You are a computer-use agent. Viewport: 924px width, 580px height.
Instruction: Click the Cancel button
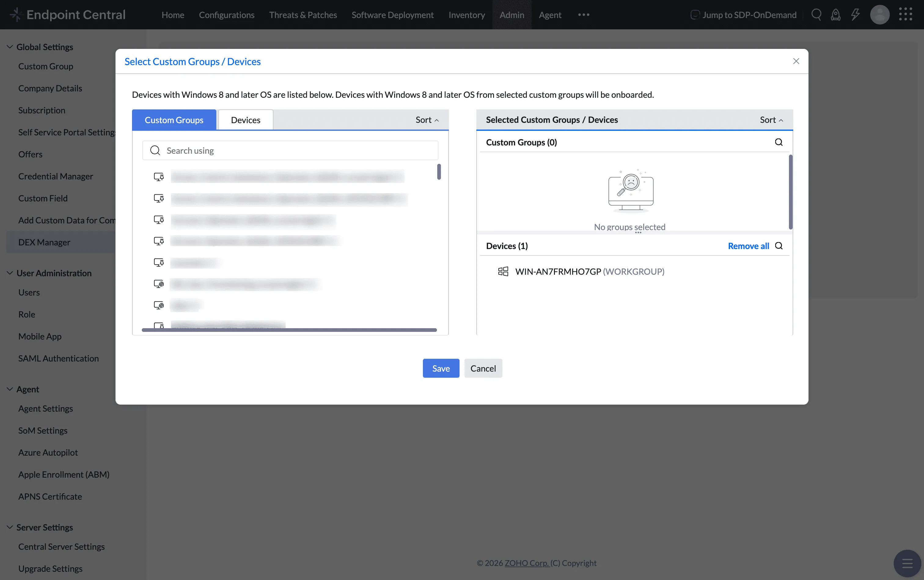tap(483, 368)
